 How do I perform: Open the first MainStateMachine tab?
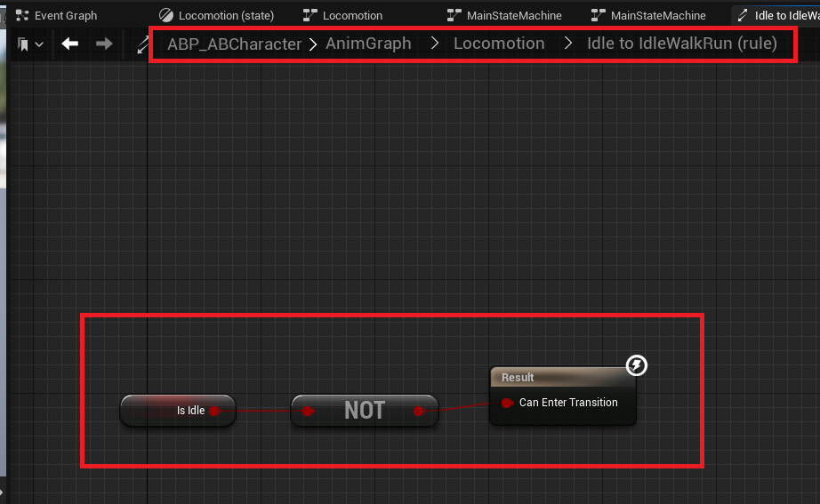504,16
